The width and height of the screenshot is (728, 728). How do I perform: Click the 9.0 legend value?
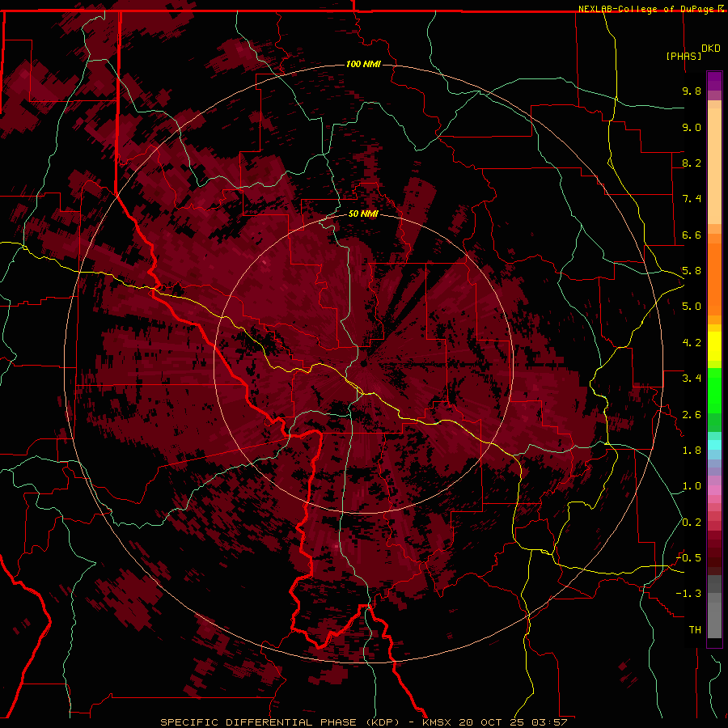692,127
